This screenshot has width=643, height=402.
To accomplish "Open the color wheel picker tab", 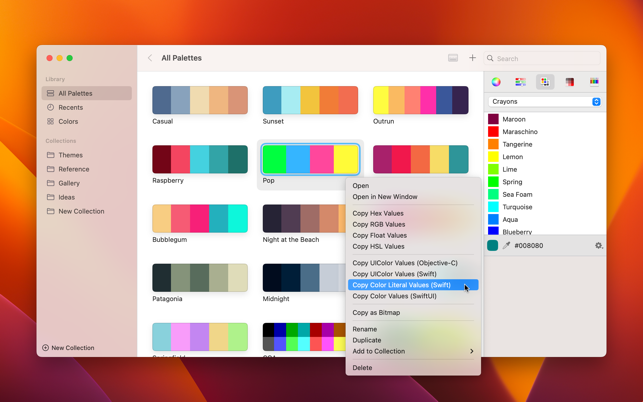I will pos(496,82).
